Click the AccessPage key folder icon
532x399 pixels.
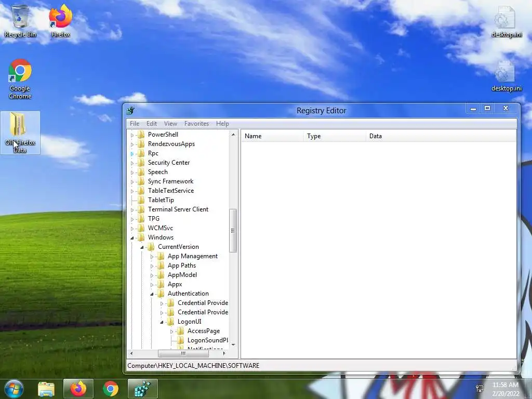(180, 331)
